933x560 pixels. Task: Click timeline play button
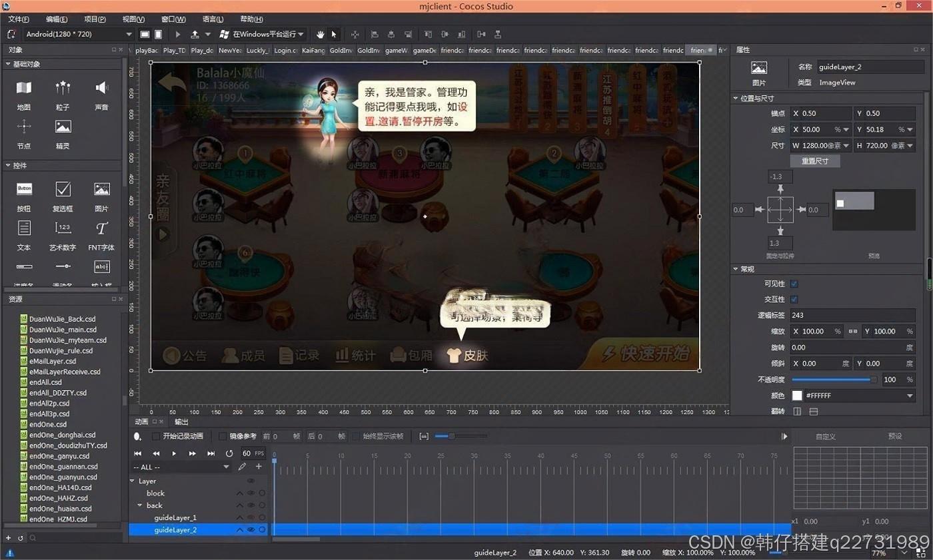coord(174,453)
